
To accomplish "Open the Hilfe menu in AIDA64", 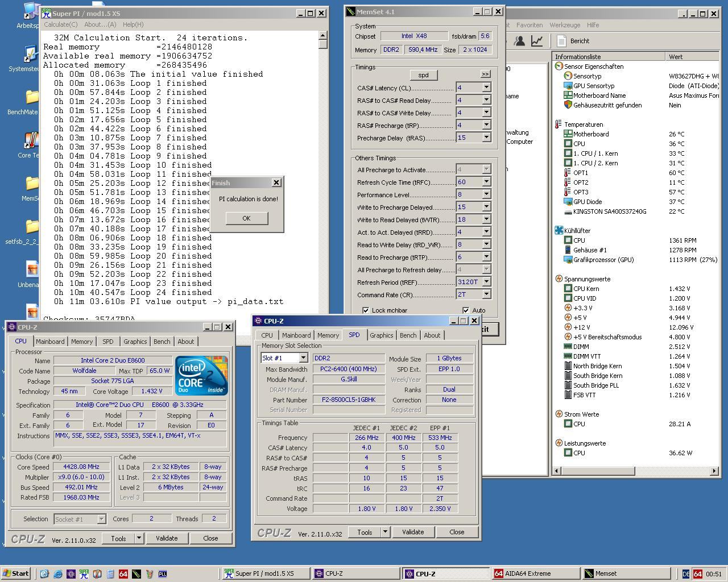I will pos(593,25).
